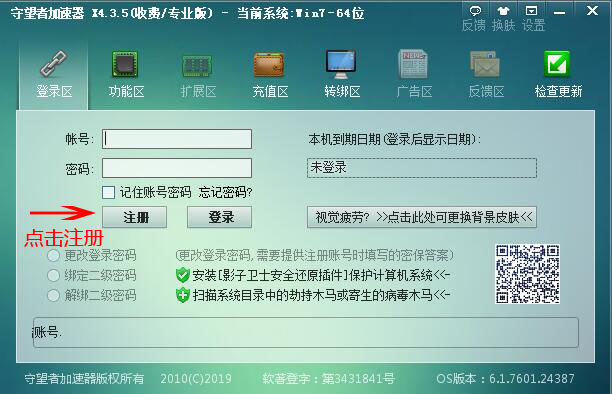Viewport: 612px width, 394px height.
Task: Open the 扩展区 memory module icon
Action: coord(197,65)
